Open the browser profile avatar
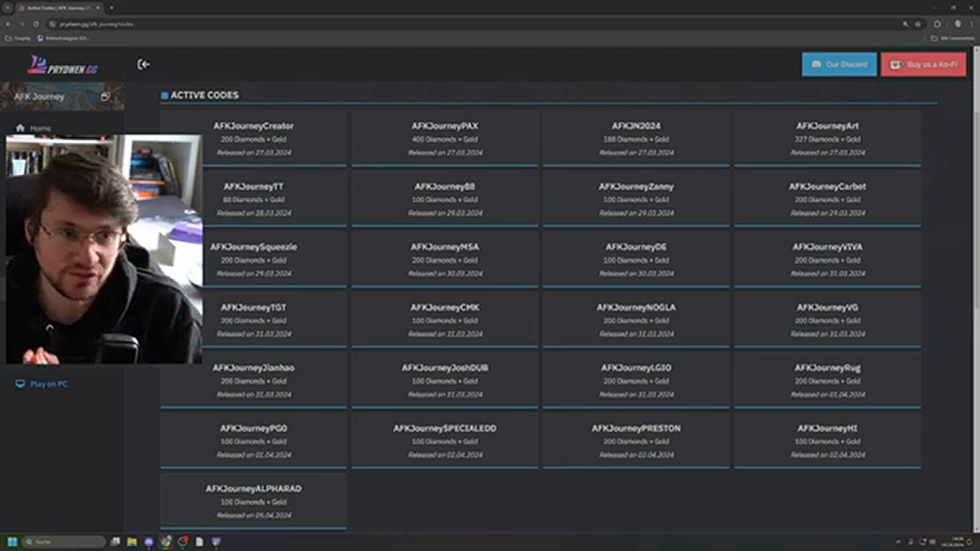 coord(958,24)
